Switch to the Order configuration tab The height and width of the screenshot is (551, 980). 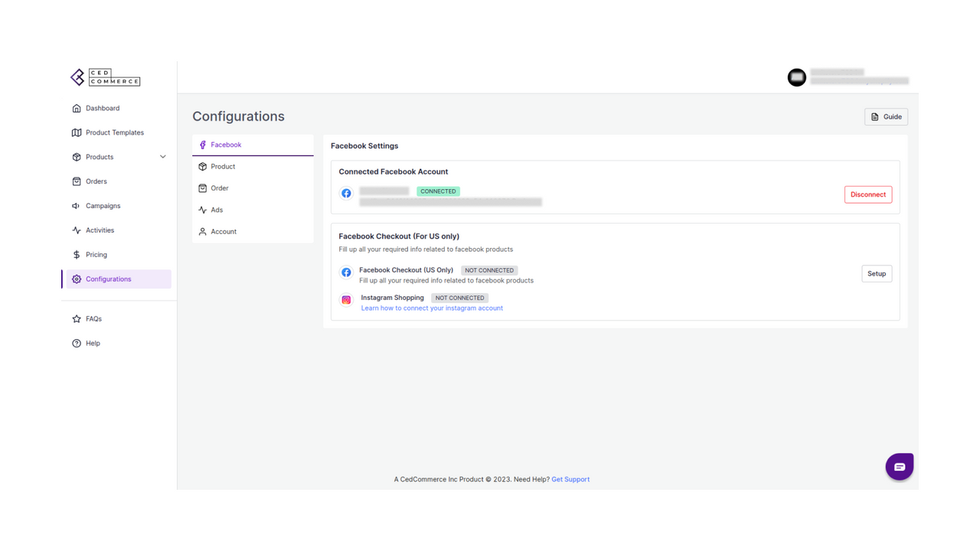click(253, 188)
